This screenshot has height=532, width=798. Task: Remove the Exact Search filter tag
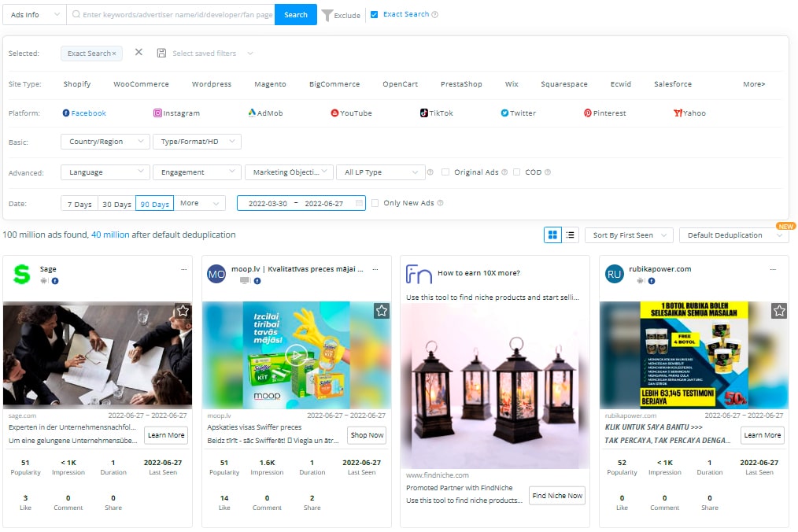coord(114,54)
